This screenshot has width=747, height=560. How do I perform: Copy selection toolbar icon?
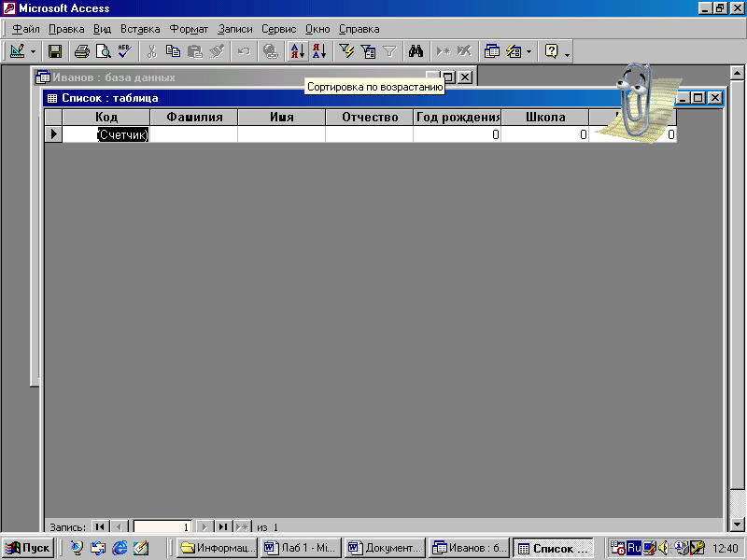173,51
